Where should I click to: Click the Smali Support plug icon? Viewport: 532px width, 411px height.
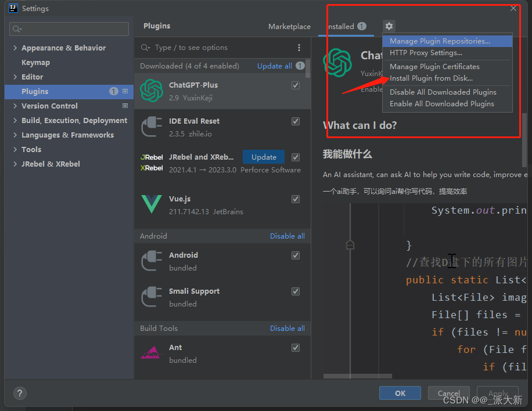(x=152, y=297)
